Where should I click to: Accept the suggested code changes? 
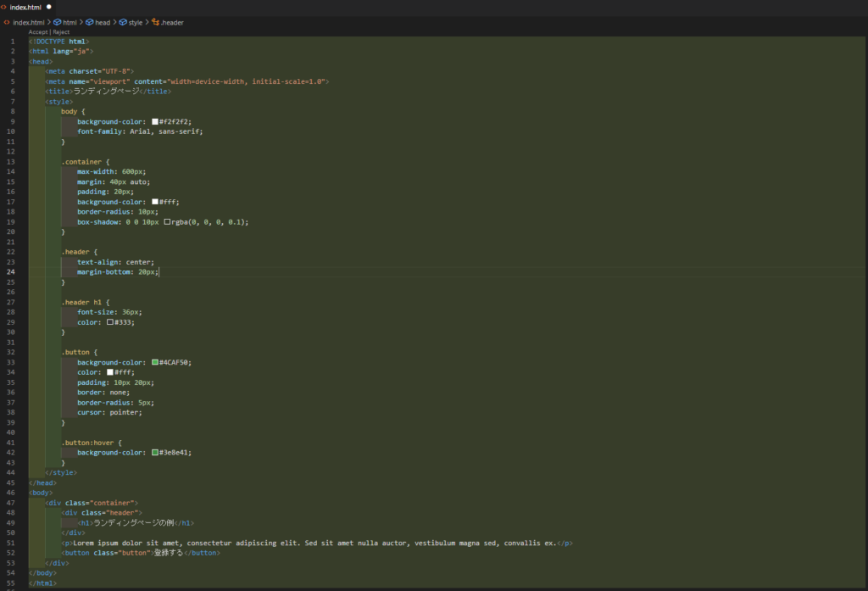point(38,32)
